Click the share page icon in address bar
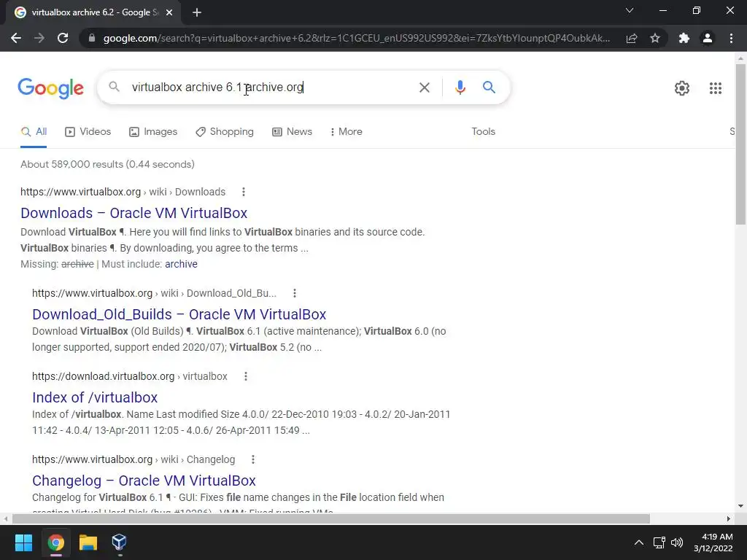The image size is (747, 560). tap(632, 38)
